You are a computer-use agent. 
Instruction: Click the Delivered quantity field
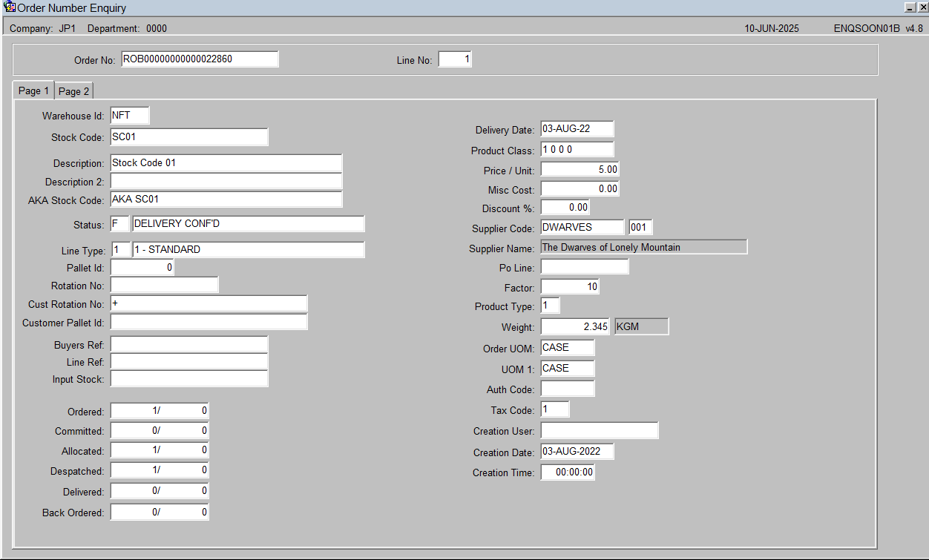160,491
